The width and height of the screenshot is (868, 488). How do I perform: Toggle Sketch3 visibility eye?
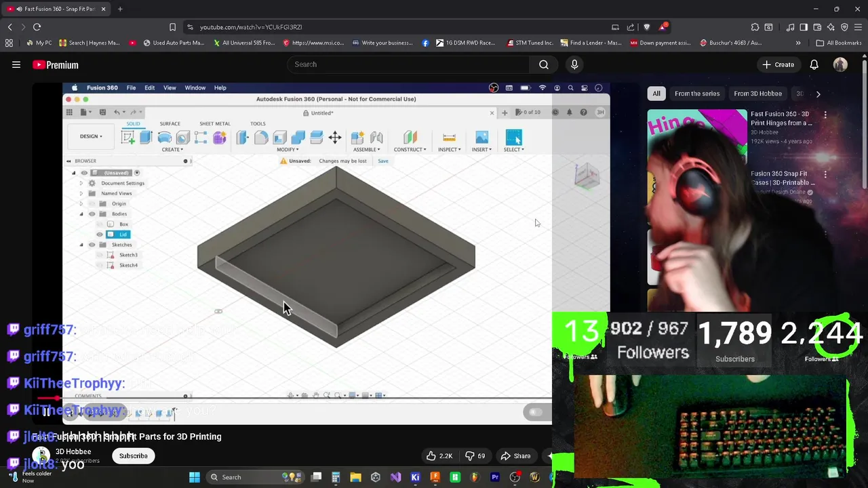tap(100, 255)
